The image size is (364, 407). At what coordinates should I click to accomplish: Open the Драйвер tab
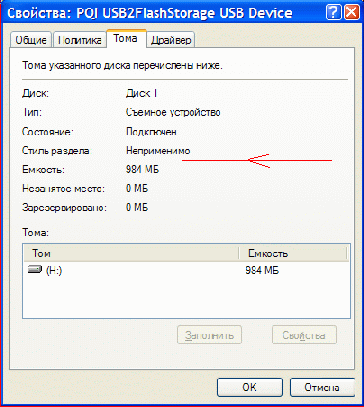tap(171, 40)
